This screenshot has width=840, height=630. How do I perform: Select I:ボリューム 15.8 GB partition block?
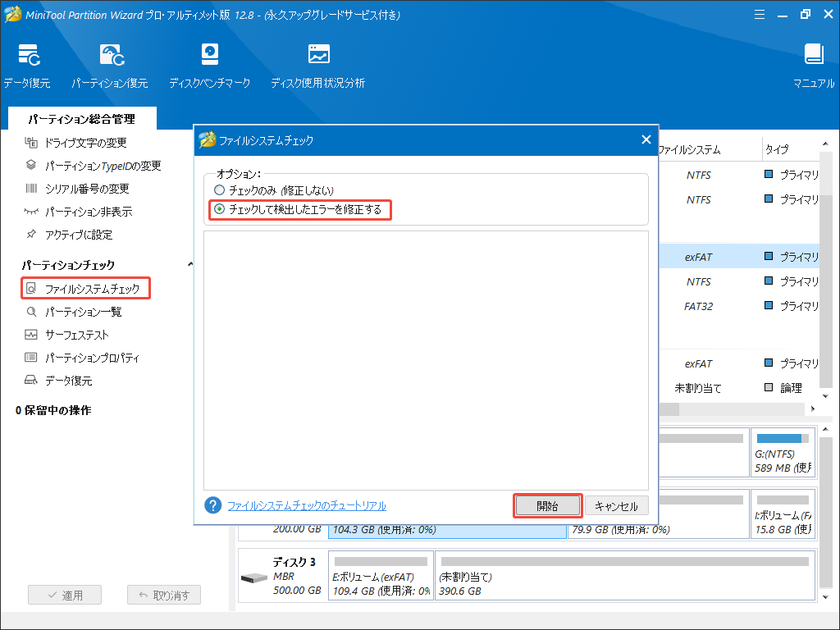coord(783,514)
